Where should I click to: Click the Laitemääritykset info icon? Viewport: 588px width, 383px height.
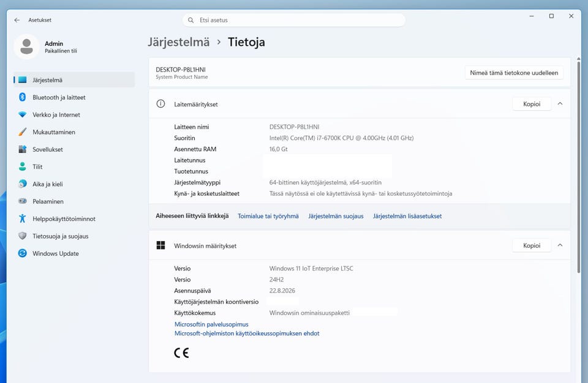click(160, 104)
